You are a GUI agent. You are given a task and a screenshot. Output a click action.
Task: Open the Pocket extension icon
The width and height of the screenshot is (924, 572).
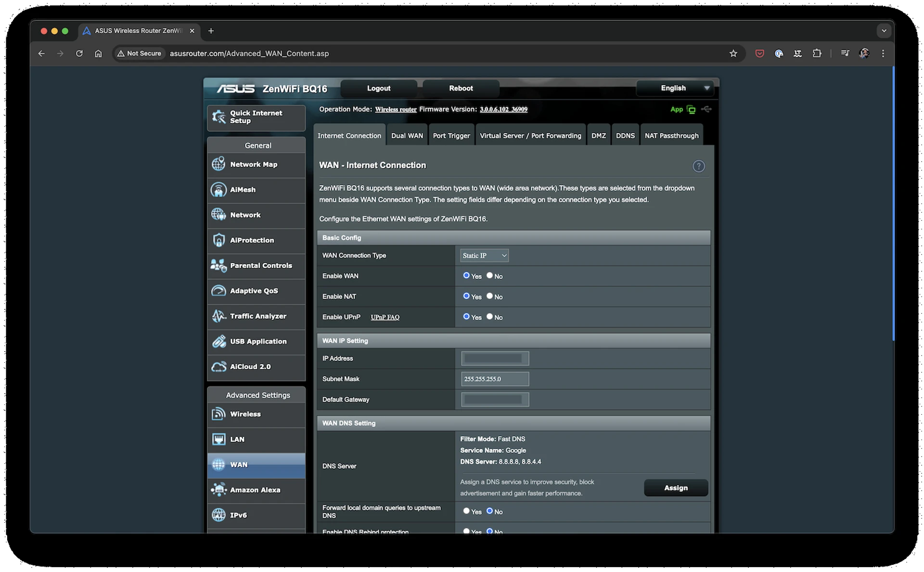coord(759,53)
